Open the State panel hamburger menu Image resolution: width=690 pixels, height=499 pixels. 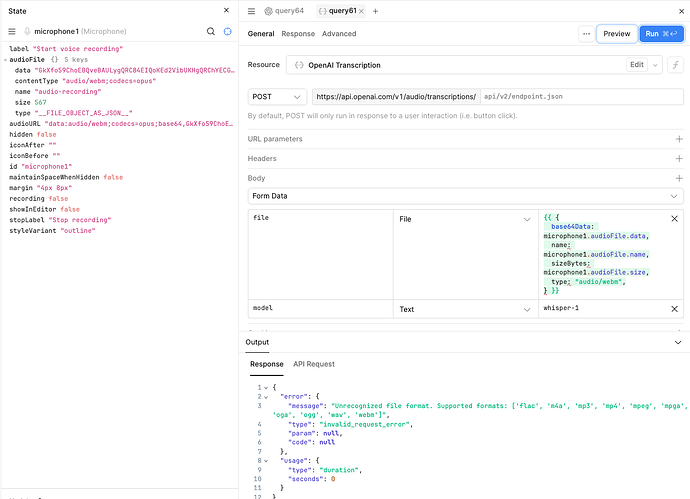point(12,31)
